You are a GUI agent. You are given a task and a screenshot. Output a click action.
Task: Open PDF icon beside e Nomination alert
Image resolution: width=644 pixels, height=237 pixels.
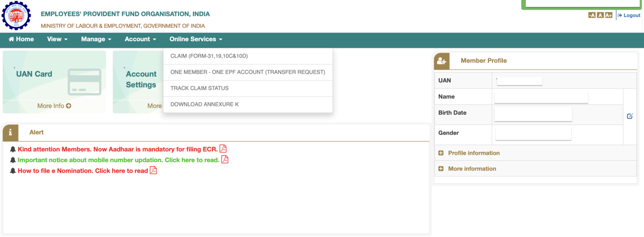153,170
